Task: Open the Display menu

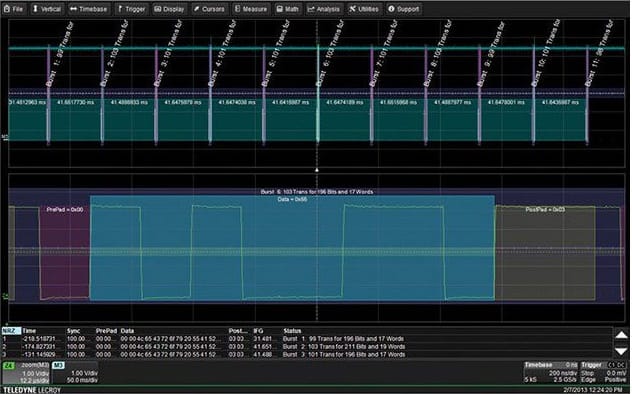Action: coord(169,9)
